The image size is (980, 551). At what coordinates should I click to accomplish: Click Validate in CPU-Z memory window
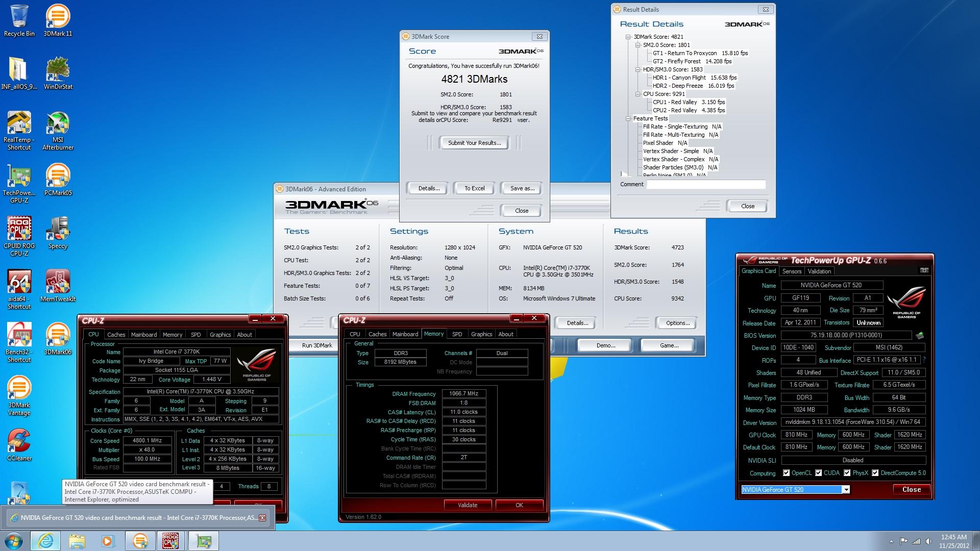click(x=468, y=505)
